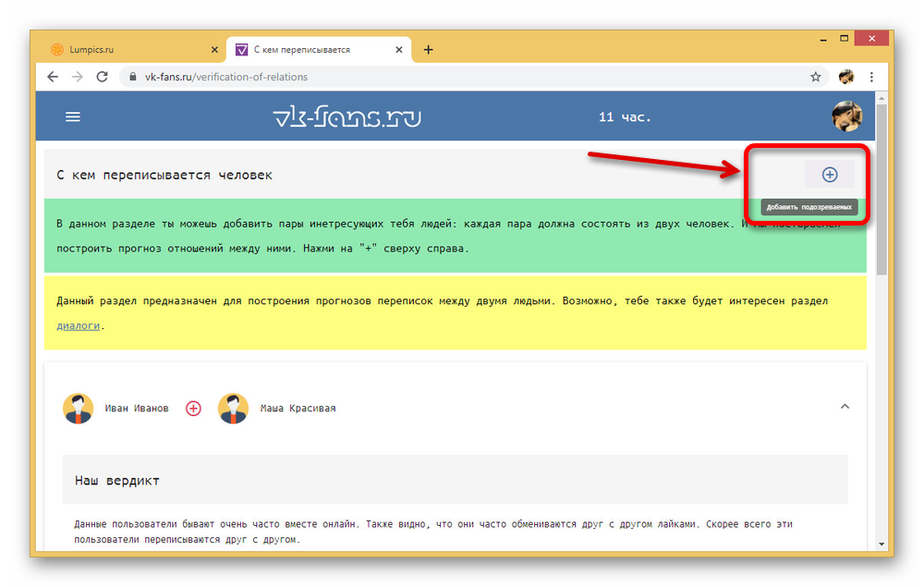Click the Маша Красивая name
Image resolution: width=924 pixels, height=587 pixels.
(x=298, y=409)
